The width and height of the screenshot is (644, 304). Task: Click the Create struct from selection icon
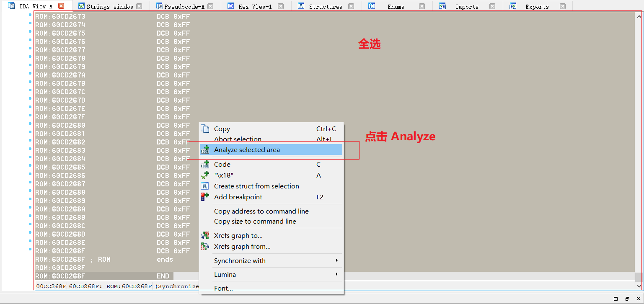tap(205, 186)
